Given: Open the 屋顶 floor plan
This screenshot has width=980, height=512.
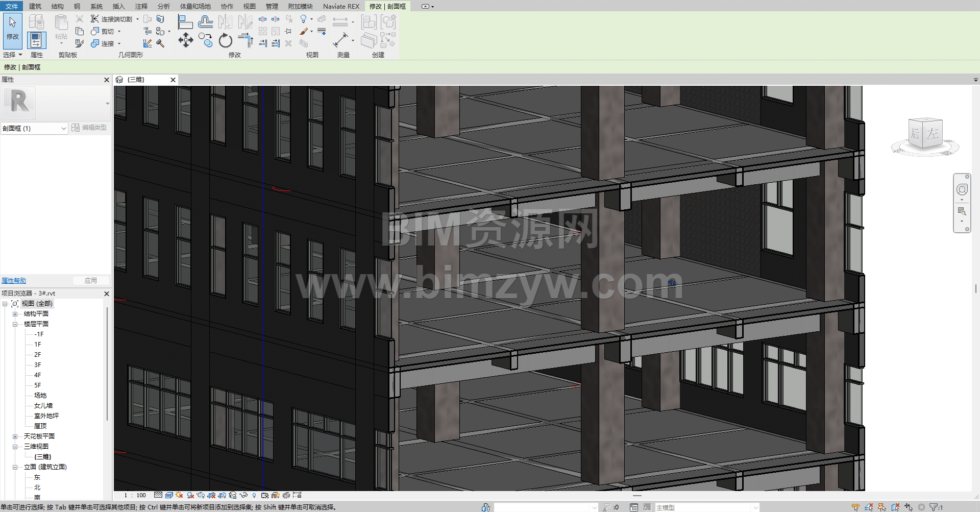Looking at the screenshot, I should pyautogui.click(x=40, y=426).
